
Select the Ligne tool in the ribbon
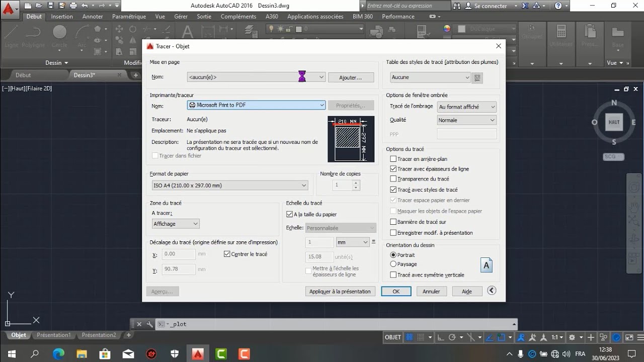pos(11,36)
